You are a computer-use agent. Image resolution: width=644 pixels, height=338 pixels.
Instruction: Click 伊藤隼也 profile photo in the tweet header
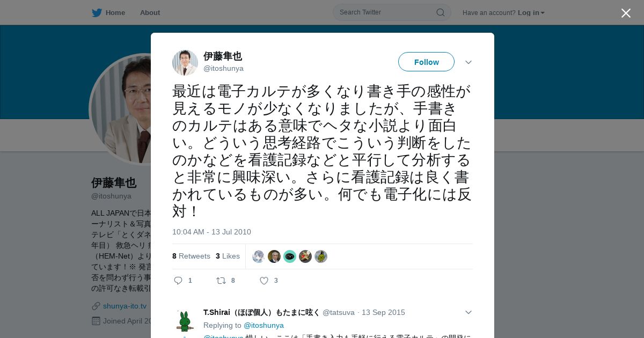(x=185, y=62)
